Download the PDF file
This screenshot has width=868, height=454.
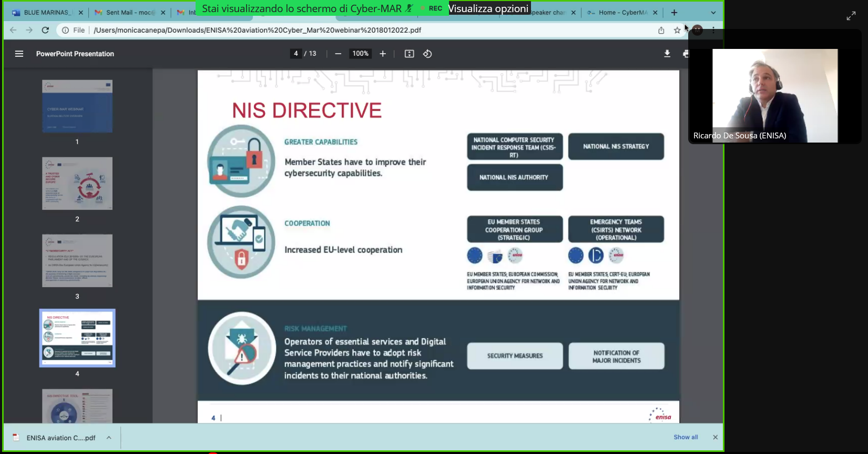pyautogui.click(x=667, y=54)
